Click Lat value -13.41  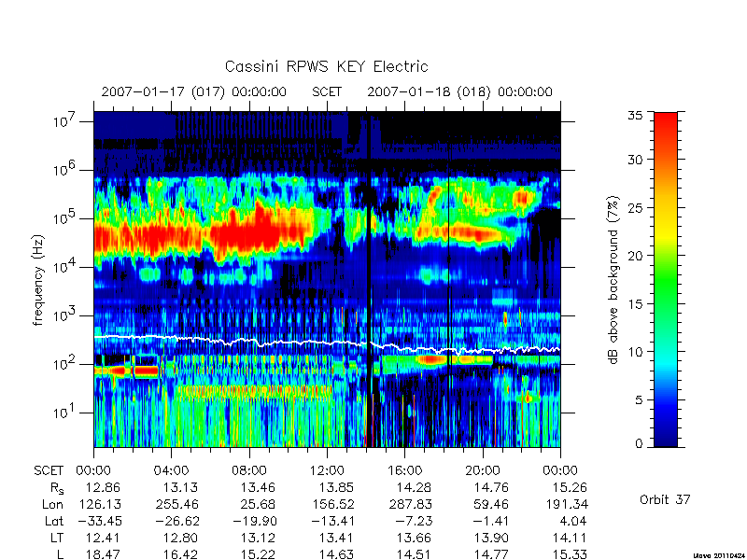tap(332, 521)
